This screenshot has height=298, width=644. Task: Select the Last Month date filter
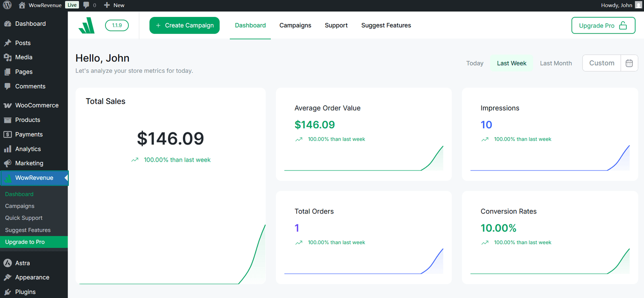(556, 63)
